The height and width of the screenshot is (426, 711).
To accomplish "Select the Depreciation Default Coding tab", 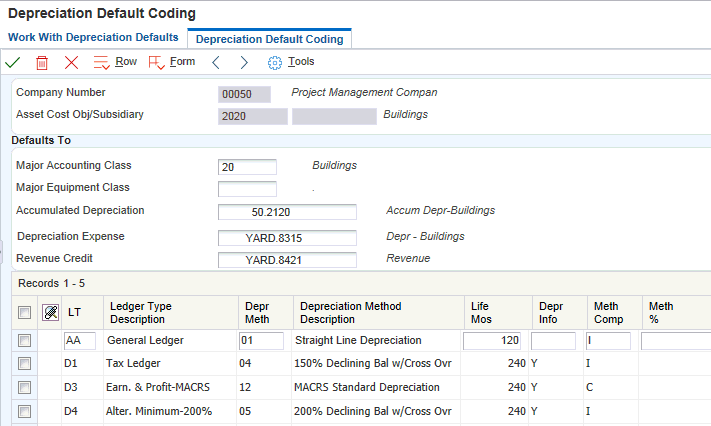I will click(x=269, y=39).
